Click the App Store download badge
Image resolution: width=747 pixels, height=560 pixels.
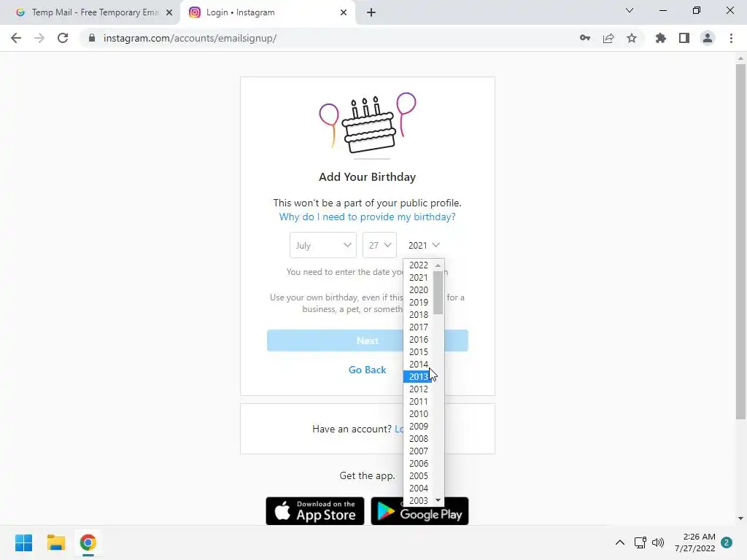(x=315, y=511)
